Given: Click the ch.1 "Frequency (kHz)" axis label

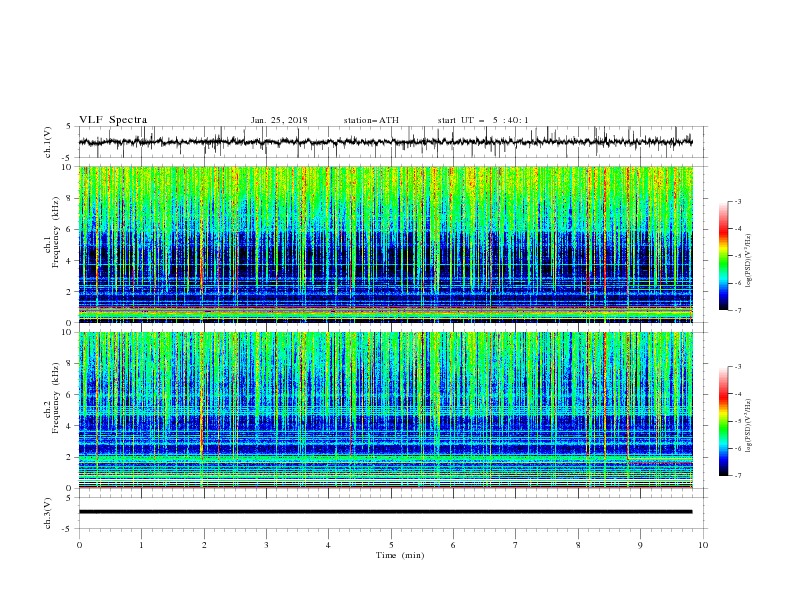Looking at the screenshot, I should click(56, 232).
